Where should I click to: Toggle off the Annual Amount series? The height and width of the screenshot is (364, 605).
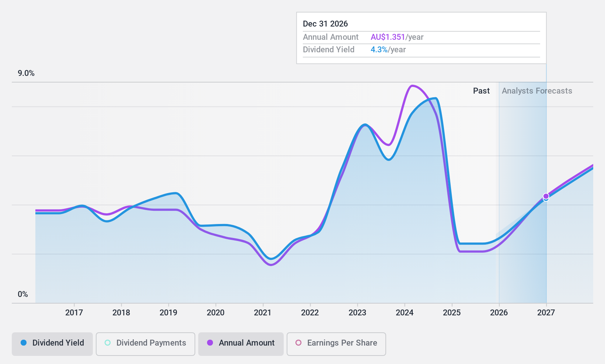pyautogui.click(x=241, y=343)
